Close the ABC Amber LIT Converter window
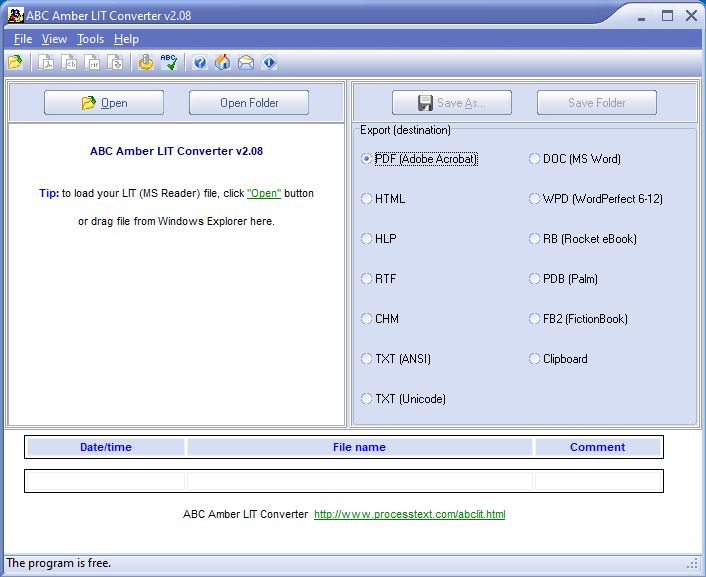706x577 pixels. (692, 16)
